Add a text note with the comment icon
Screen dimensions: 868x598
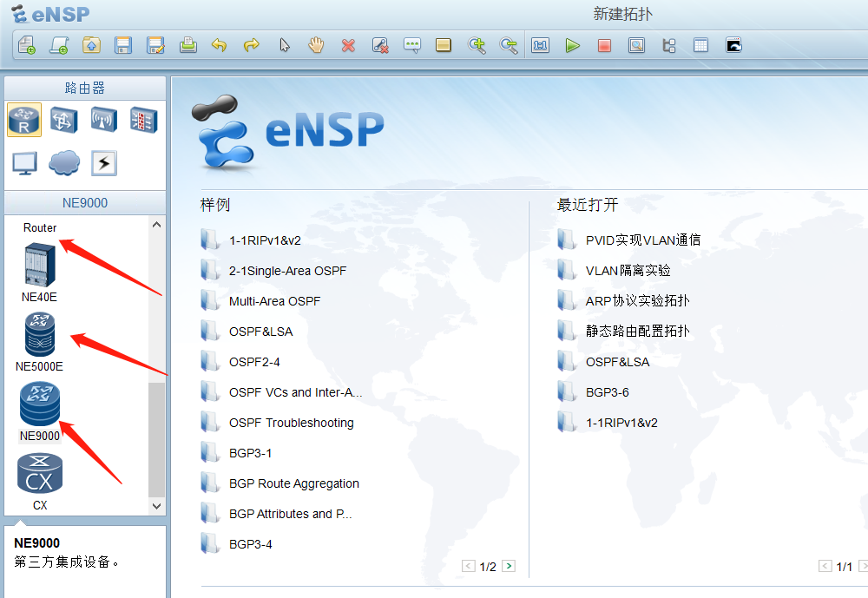tap(411, 45)
